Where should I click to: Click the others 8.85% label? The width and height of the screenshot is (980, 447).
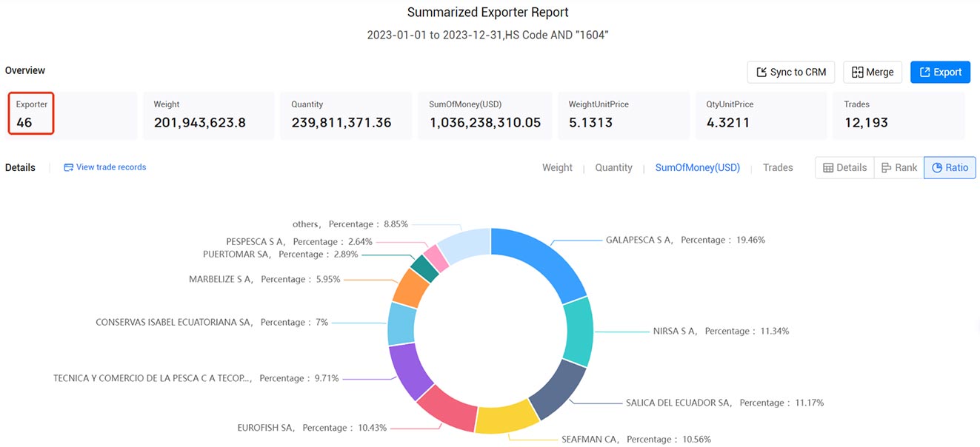350,223
